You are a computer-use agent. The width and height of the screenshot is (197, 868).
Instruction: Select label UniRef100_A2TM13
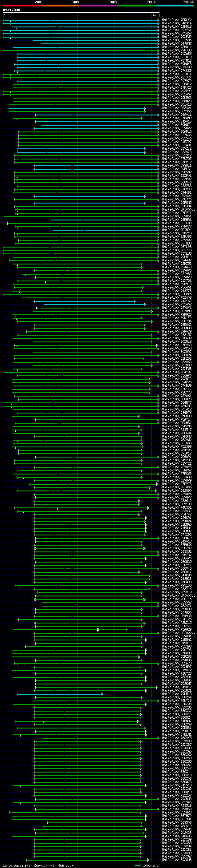tap(177, 57)
